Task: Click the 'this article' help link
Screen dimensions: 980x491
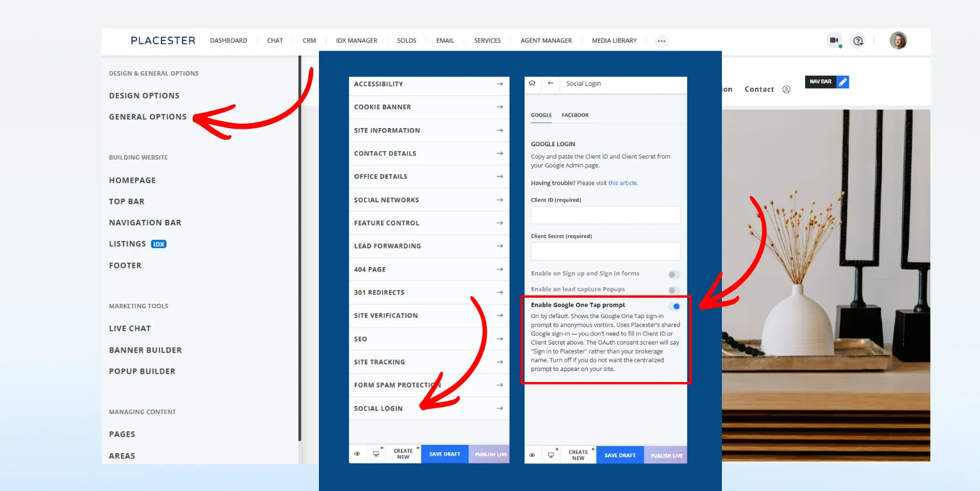Action: point(623,183)
